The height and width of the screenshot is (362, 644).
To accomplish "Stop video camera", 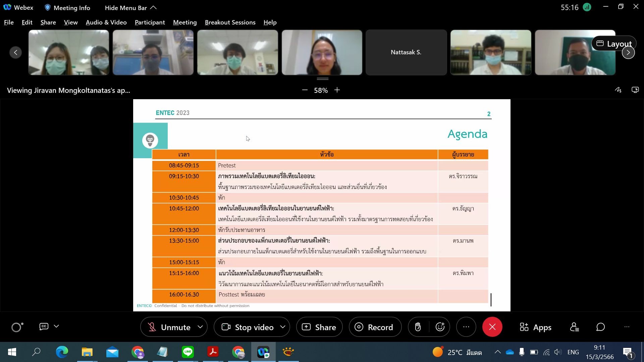I will [x=248, y=327].
